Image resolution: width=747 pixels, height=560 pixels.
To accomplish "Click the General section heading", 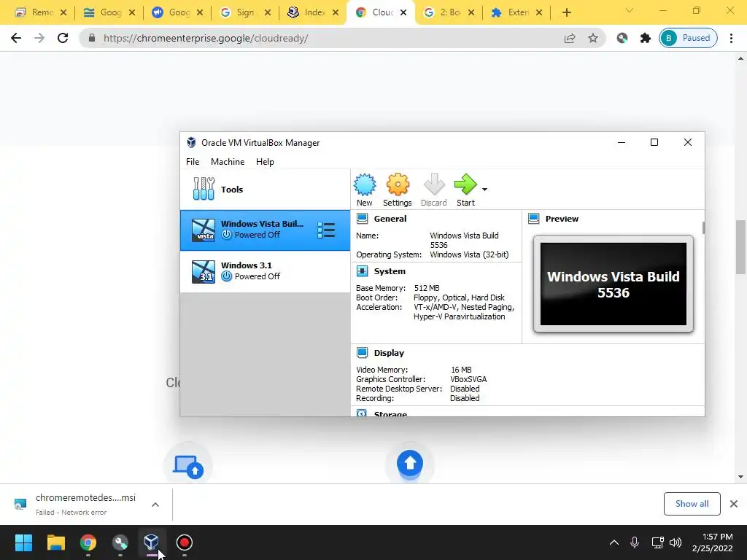I will (390, 219).
